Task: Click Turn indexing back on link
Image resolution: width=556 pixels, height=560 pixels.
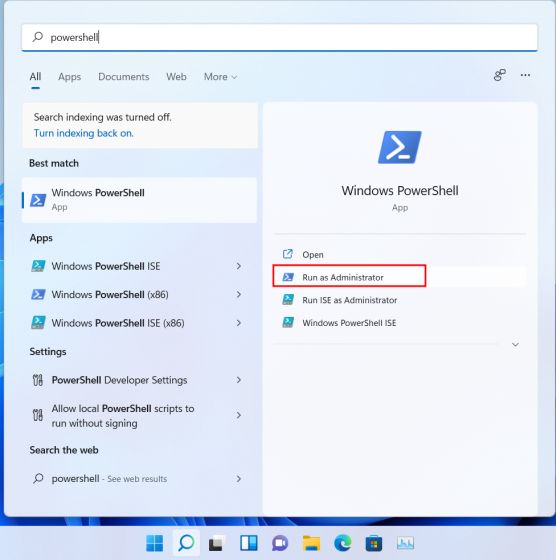Action: 84,133
